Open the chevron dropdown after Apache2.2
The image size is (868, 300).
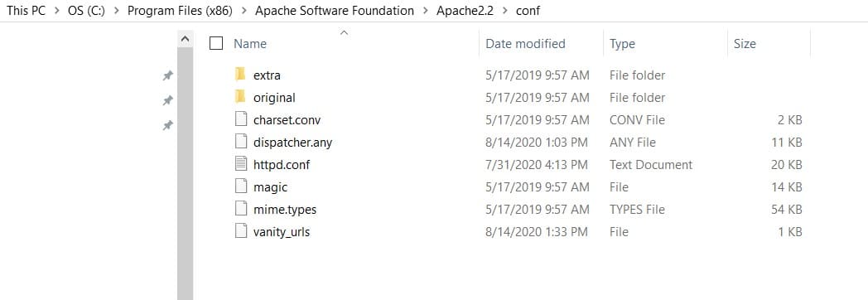504,11
